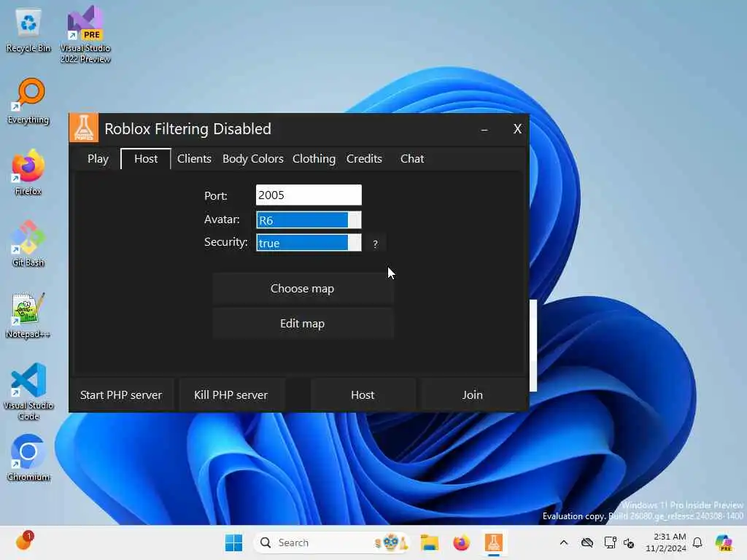747x560 pixels.
Task: View the Credits tab
Action: (364, 158)
